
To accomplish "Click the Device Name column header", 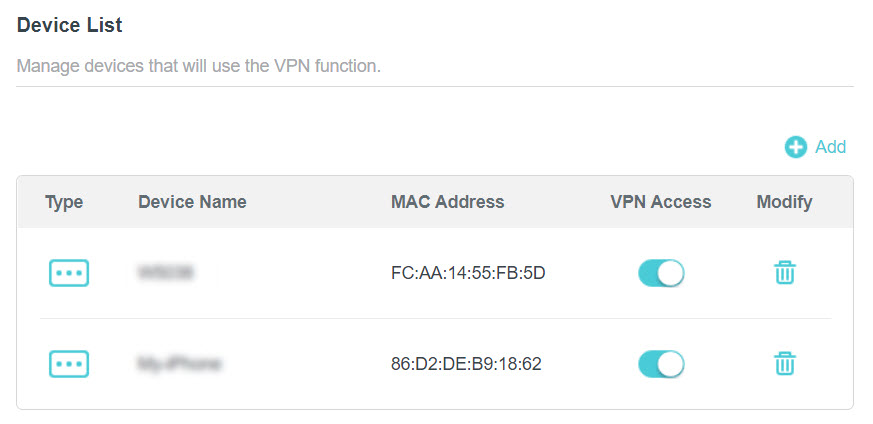I will pos(192,202).
